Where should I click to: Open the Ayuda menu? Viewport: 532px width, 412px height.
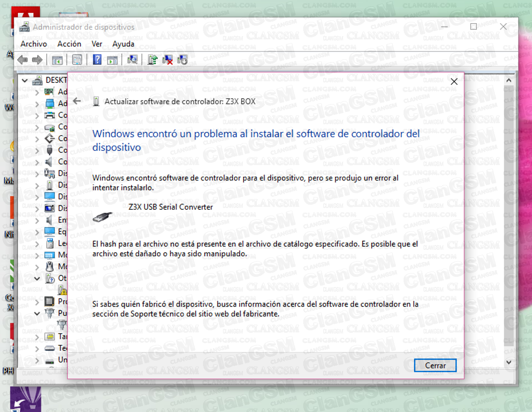pos(123,44)
